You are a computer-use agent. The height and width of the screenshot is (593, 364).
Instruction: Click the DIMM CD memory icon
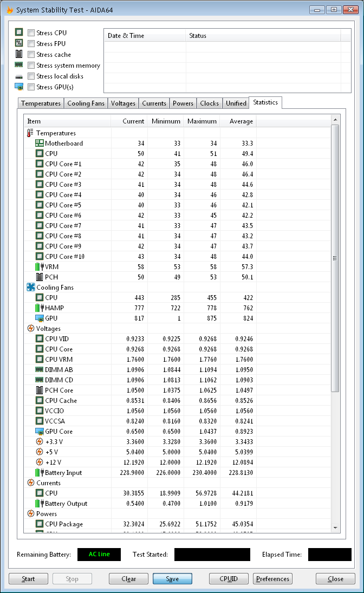coord(40,380)
